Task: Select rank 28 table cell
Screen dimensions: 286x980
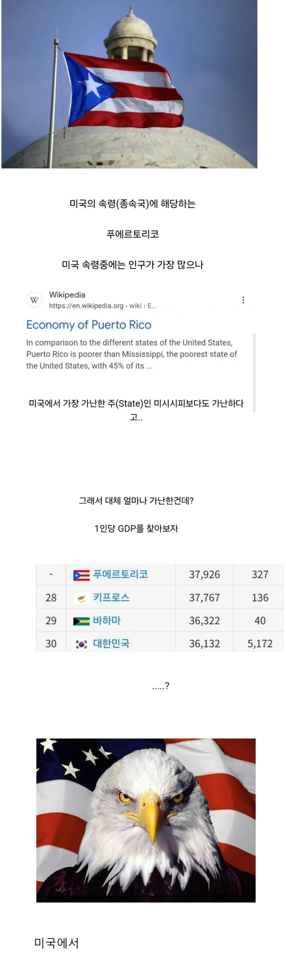Action: (x=51, y=597)
